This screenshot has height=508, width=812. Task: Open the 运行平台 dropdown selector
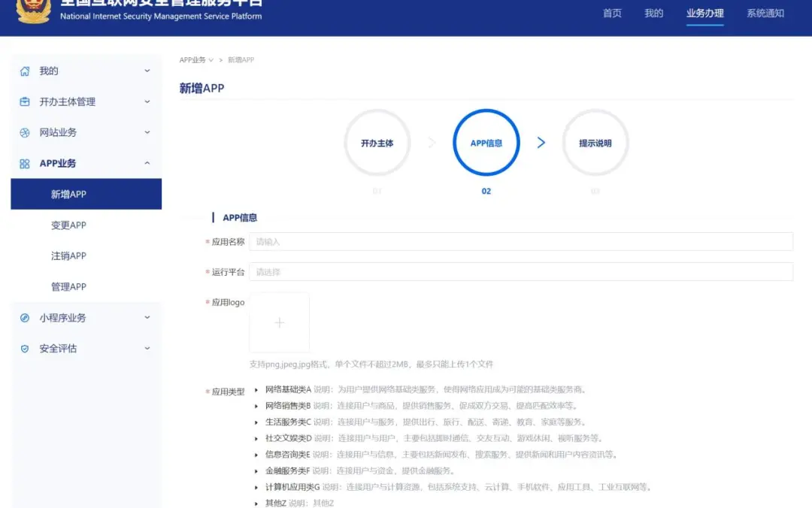pos(520,272)
